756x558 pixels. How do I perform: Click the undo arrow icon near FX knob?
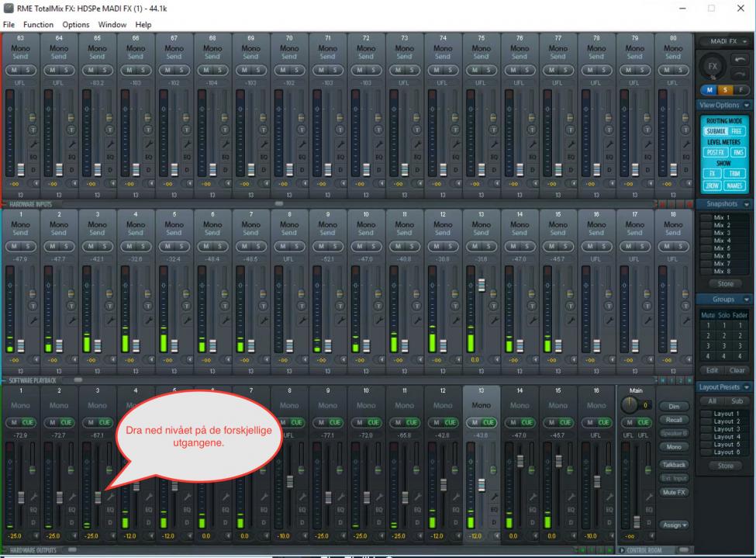click(739, 60)
